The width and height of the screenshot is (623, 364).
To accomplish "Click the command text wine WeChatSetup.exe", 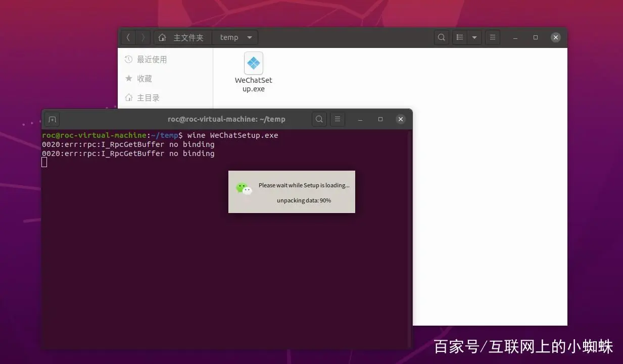I will tap(233, 135).
